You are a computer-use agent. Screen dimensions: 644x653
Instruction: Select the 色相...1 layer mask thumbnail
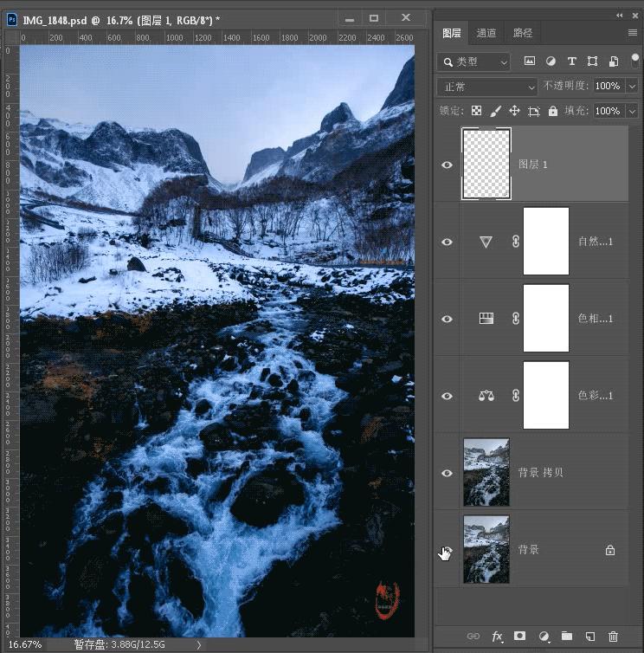coord(546,318)
